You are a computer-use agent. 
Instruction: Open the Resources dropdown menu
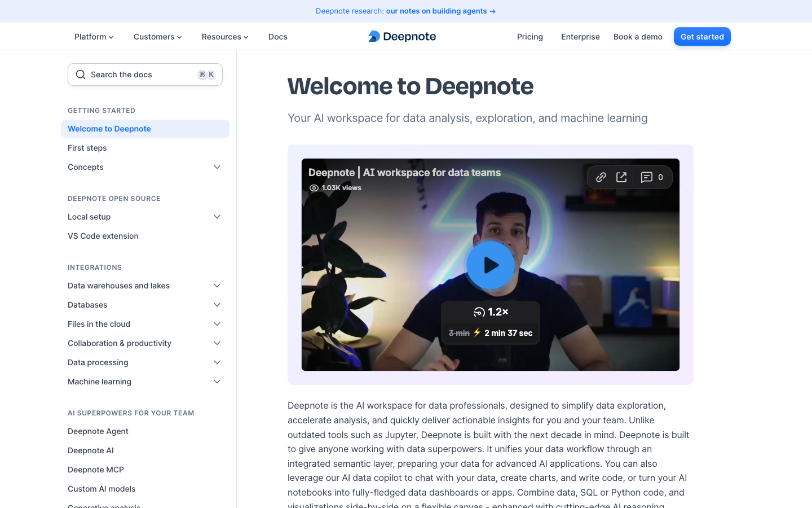(x=225, y=37)
